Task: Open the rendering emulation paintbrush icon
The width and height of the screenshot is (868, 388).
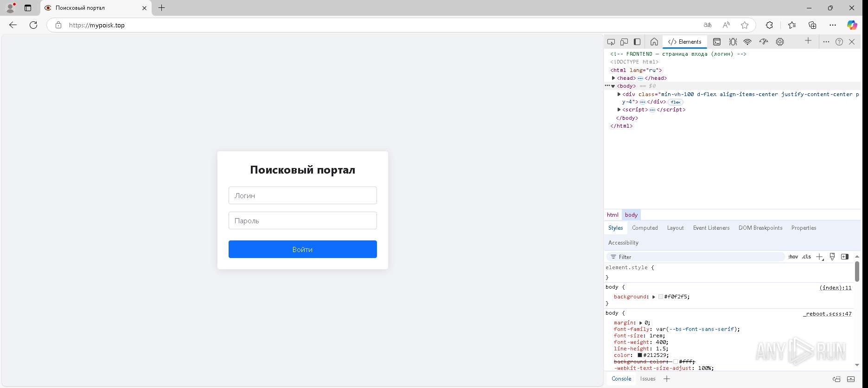Action: [832, 257]
